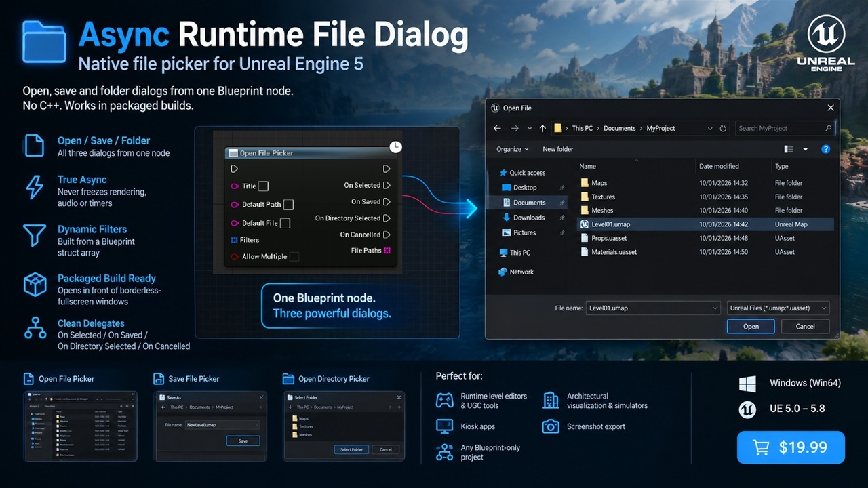The image size is (868, 488).
Task: Click the Quick access star item
Action: [522, 173]
